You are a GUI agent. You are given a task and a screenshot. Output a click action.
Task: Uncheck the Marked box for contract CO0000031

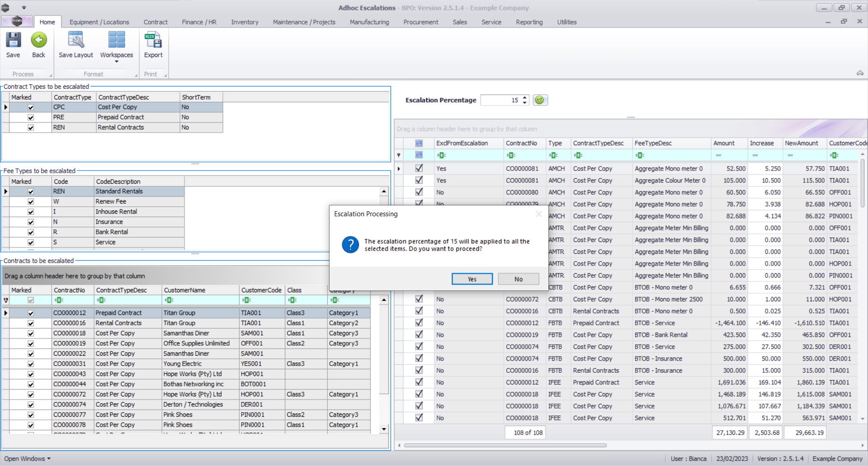point(31,364)
